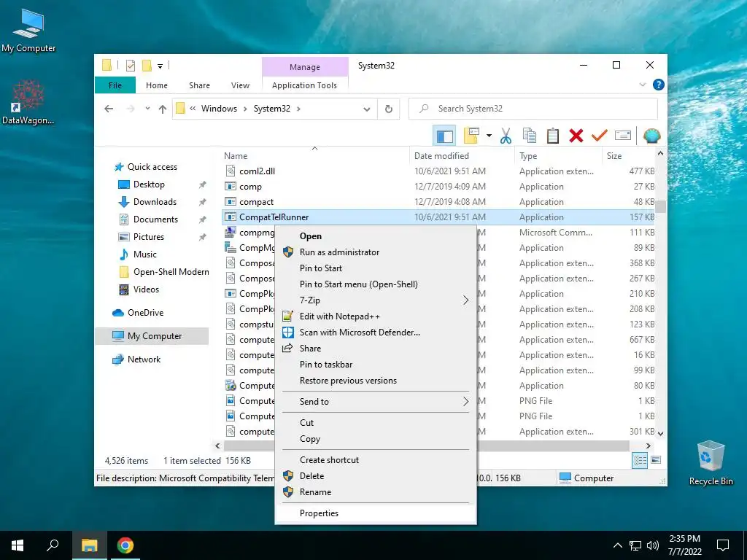Screen dimensions: 747x560
Task: Show hidden system tray icons chevron
Action: pyautogui.click(x=617, y=545)
